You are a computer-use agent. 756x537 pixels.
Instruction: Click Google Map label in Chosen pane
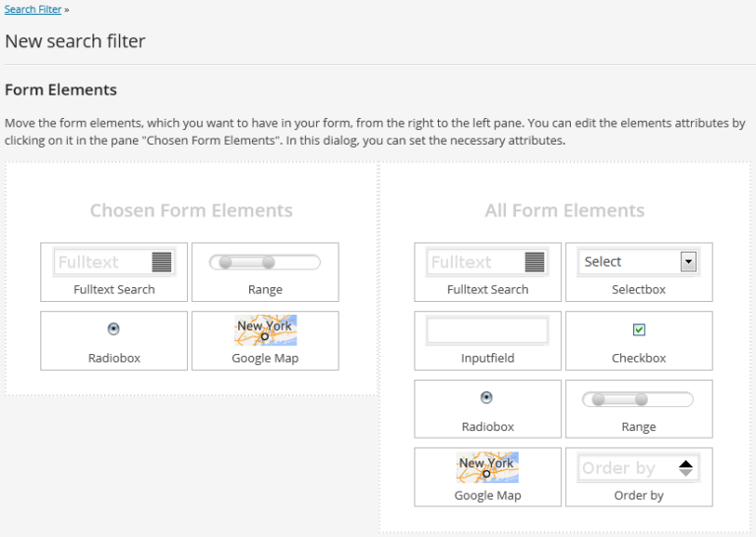[265, 358]
